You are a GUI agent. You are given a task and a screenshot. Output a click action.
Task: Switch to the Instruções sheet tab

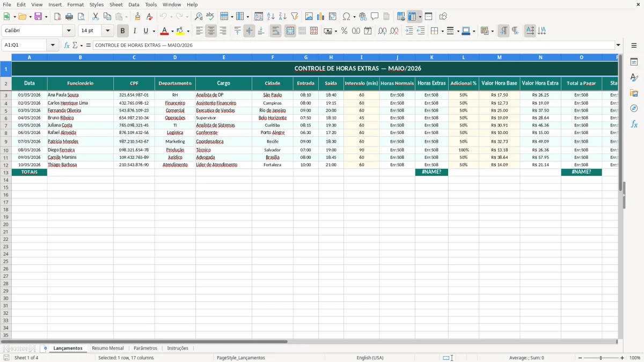(178, 348)
